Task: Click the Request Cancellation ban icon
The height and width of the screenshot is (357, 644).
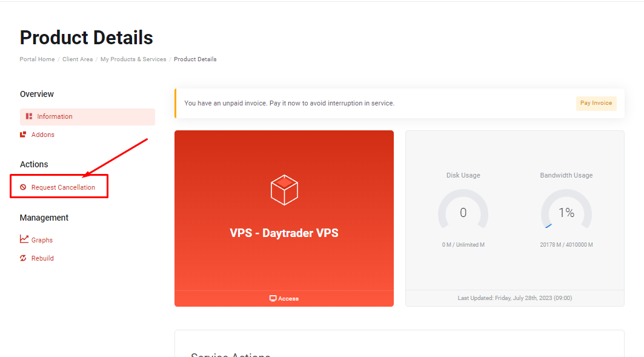Action: coord(23,187)
